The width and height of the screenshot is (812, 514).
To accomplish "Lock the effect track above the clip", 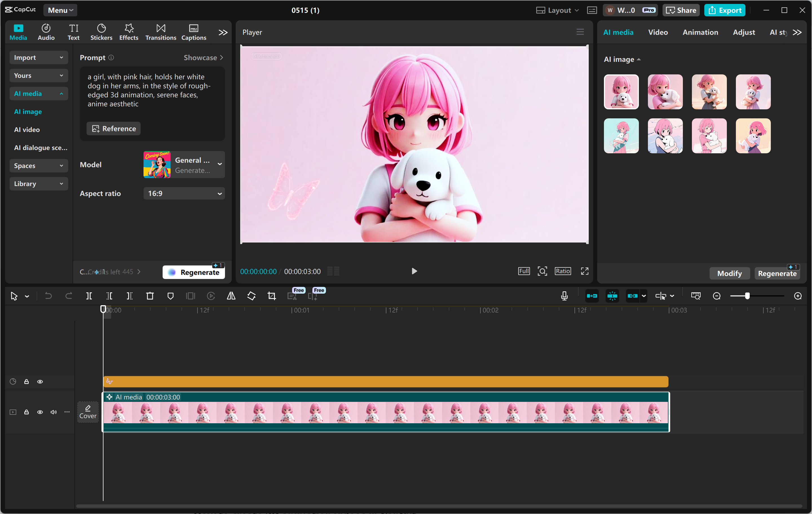I will tap(26, 381).
